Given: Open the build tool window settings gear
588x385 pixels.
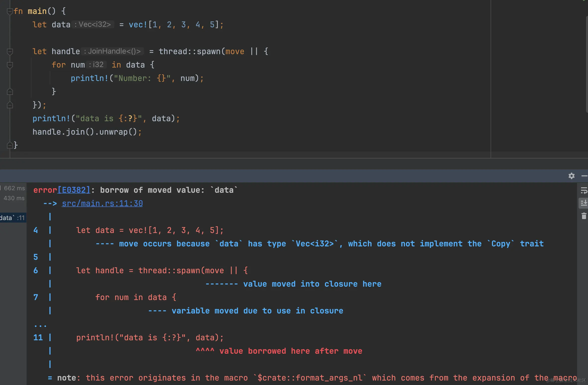Looking at the screenshot, I should pos(571,176).
